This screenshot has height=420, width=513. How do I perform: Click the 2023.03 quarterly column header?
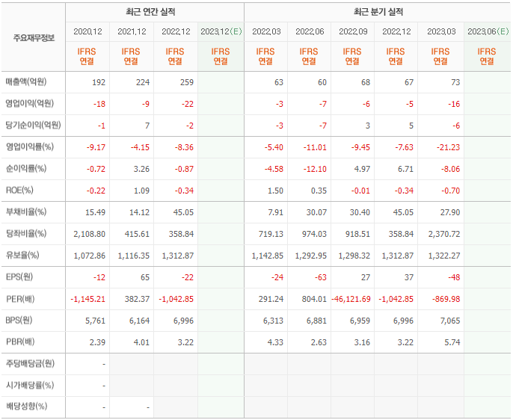(x=441, y=31)
